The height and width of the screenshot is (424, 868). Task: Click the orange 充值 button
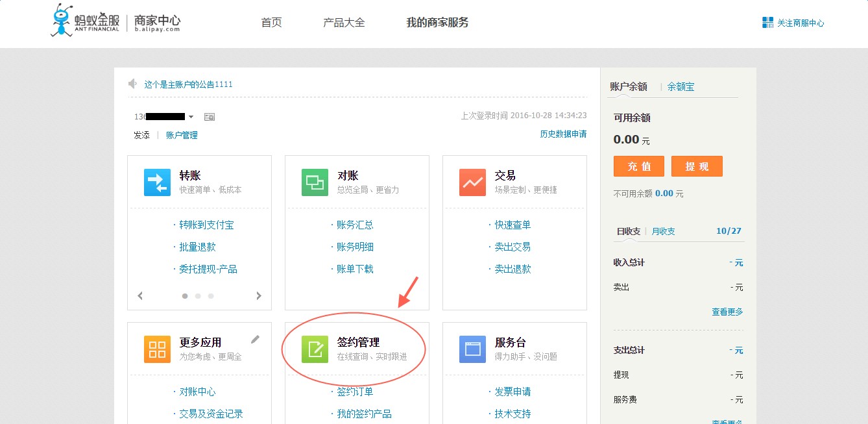click(638, 166)
